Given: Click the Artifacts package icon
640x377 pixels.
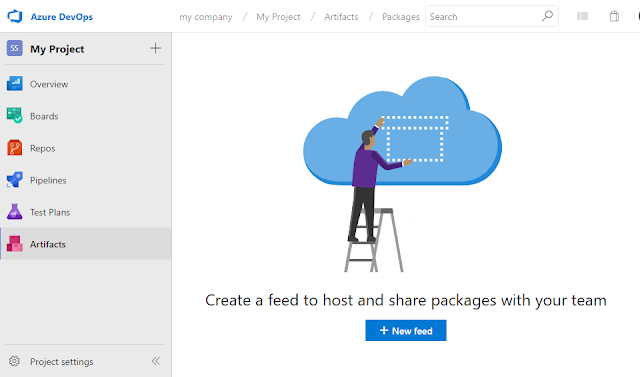Looking at the screenshot, I should point(15,244).
